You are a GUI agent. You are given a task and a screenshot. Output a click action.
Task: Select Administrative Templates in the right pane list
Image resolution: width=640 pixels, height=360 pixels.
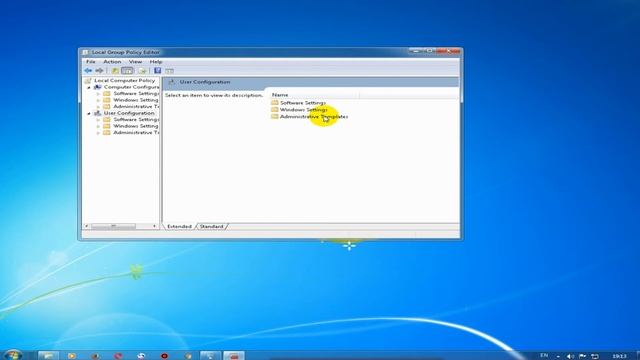coord(314,117)
